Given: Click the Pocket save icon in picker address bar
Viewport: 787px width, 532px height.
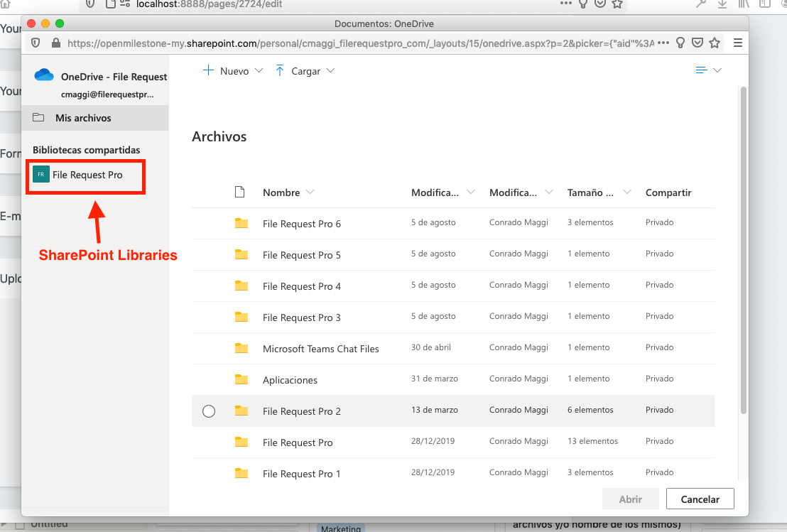Looking at the screenshot, I should point(698,43).
